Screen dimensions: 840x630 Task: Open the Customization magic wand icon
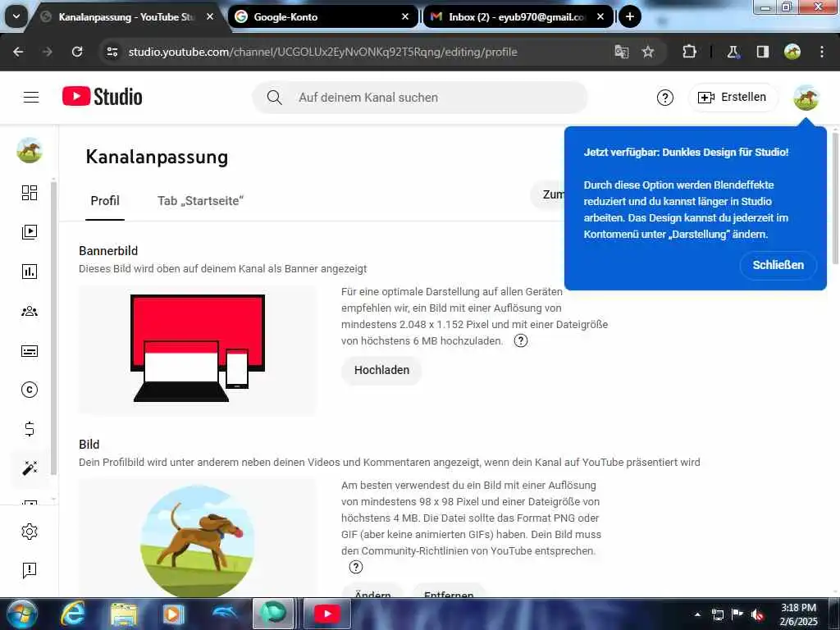(x=30, y=468)
